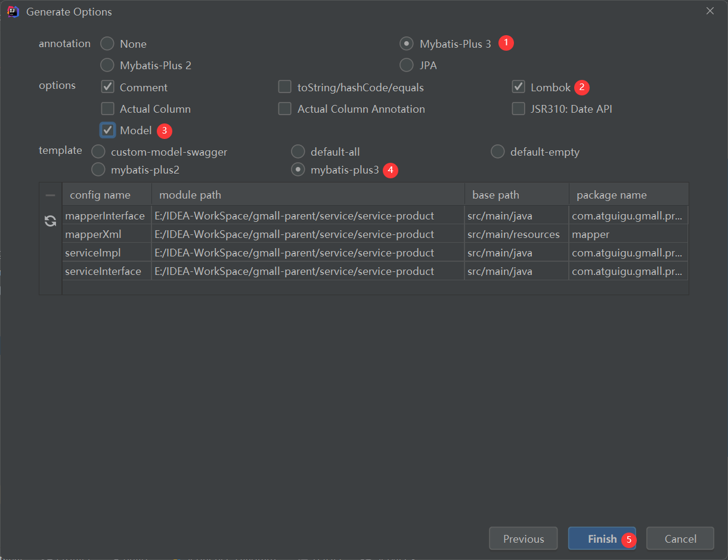Click package name cell of serviceImpl row
Screen dimensions: 728x560
pyautogui.click(x=629, y=252)
